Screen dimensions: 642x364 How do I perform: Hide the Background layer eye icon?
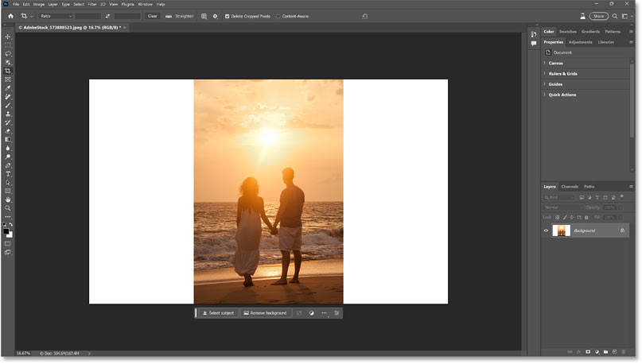click(546, 230)
